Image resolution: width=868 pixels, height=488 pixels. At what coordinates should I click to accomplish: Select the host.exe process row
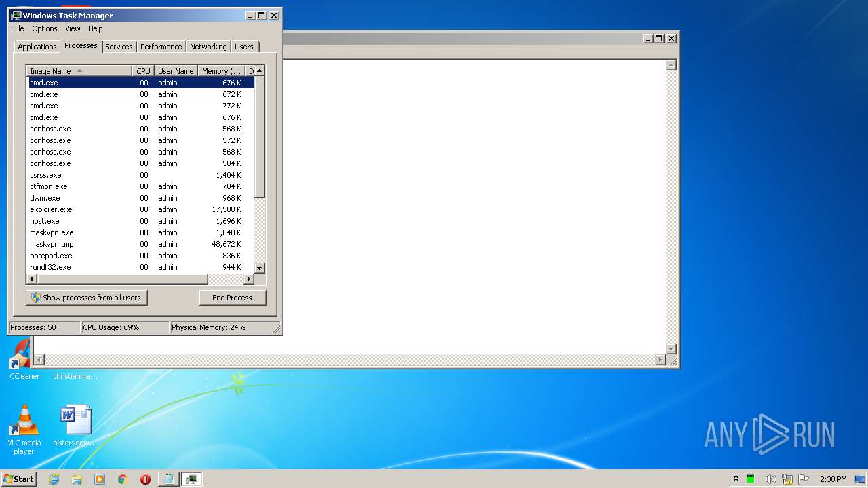[x=140, y=221]
